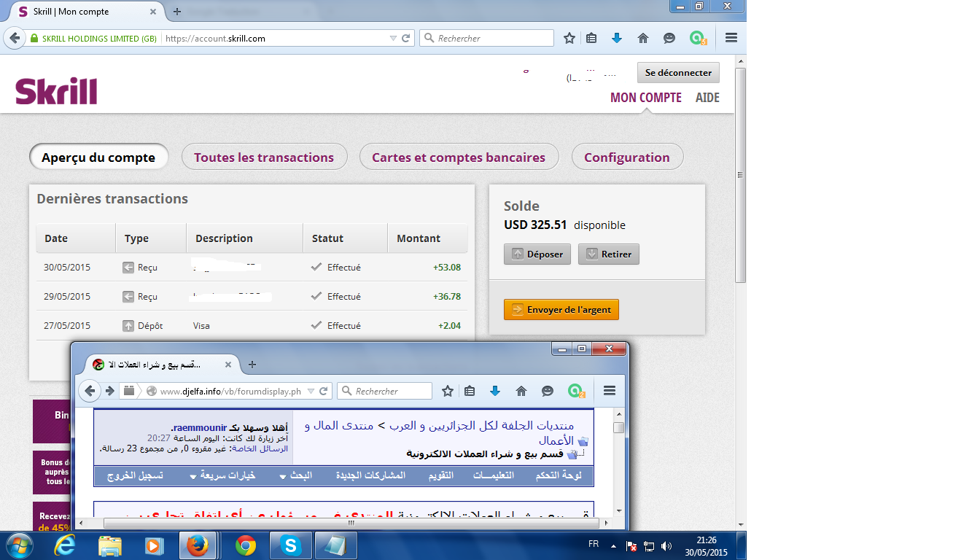
Task: Open Skype from the taskbar
Action: [291, 545]
